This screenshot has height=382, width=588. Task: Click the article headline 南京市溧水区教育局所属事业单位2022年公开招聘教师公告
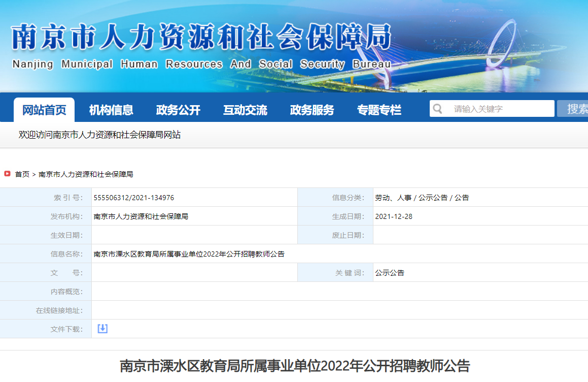295,365
